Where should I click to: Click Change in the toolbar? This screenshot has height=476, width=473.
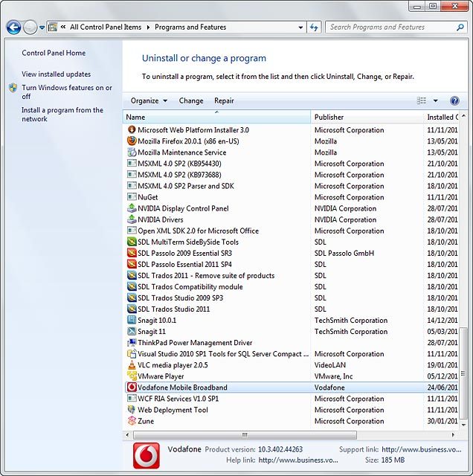pos(191,101)
